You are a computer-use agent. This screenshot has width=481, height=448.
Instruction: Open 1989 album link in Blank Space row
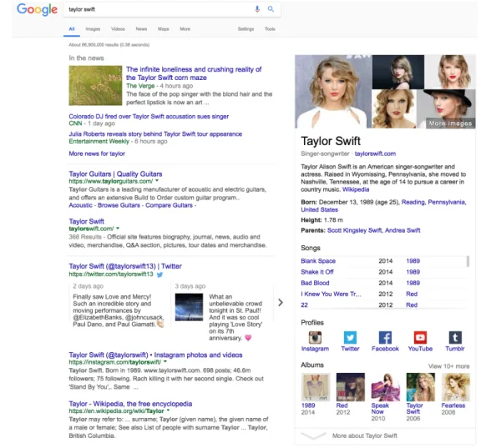(413, 261)
